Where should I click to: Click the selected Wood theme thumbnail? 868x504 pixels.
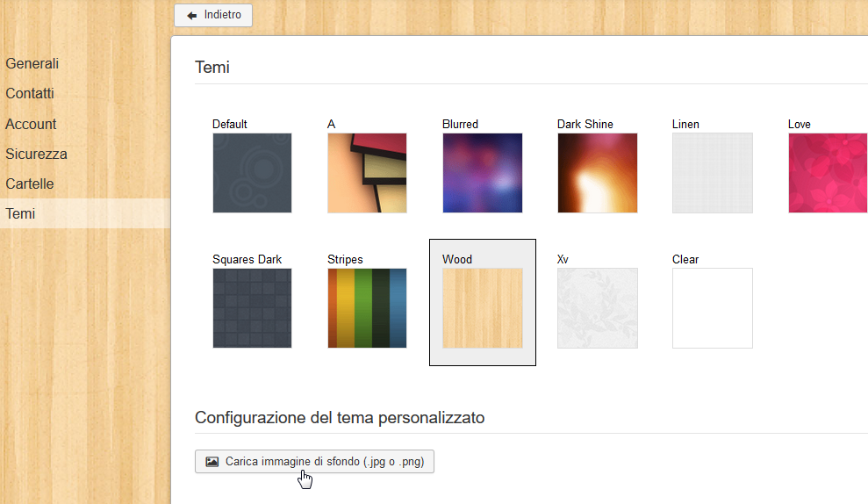482,308
